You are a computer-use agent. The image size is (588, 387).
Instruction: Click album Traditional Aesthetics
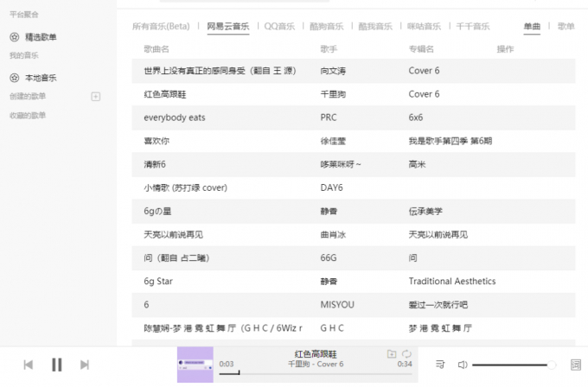click(452, 282)
